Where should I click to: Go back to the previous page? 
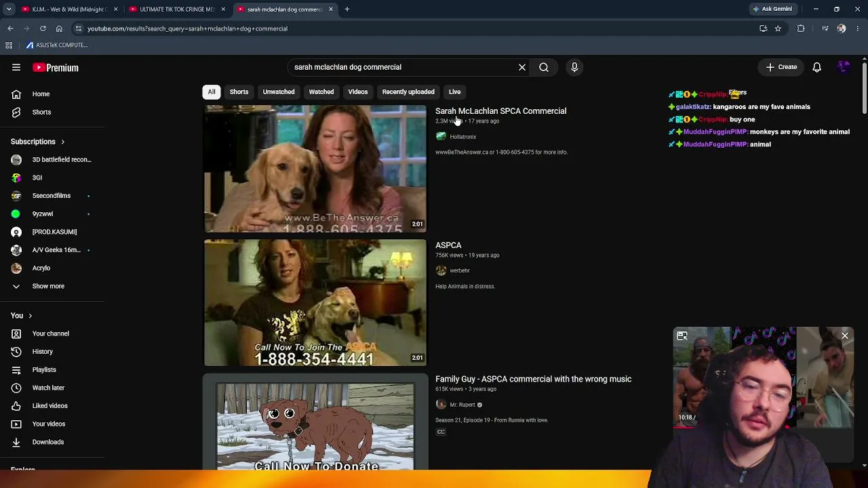(10, 28)
